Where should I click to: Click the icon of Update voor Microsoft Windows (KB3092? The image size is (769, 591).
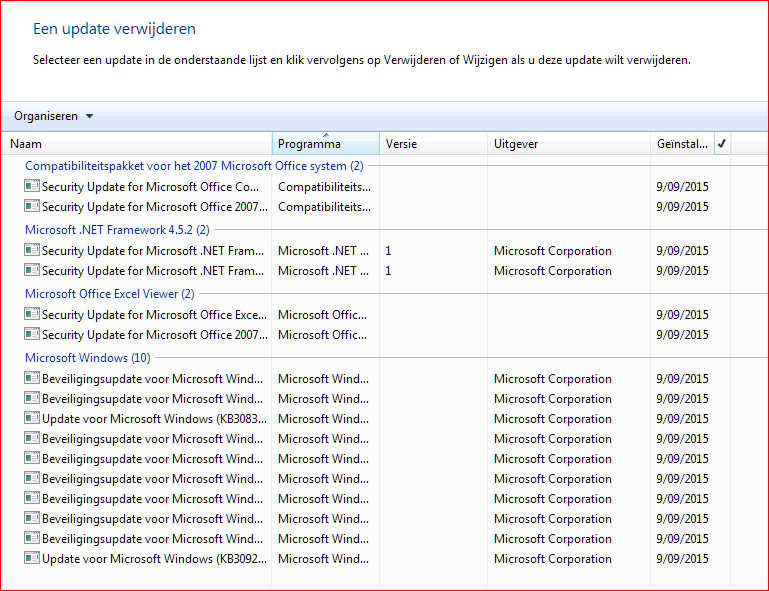pyautogui.click(x=32, y=559)
